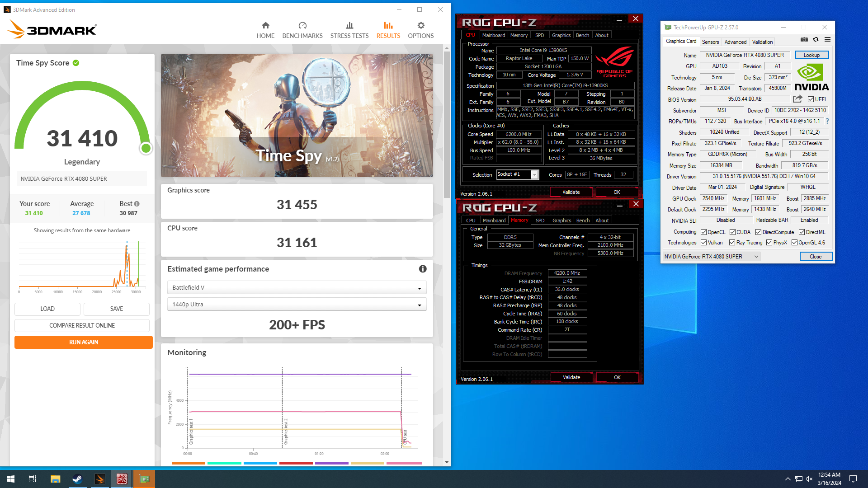Switch to GPU-Z on the taskbar

[x=144, y=479]
